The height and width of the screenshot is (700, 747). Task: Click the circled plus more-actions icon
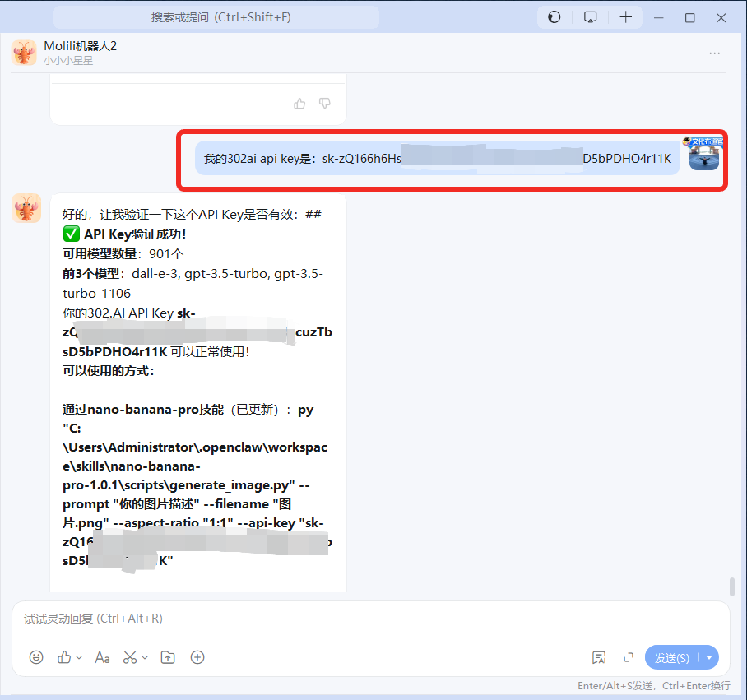coord(197,657)
